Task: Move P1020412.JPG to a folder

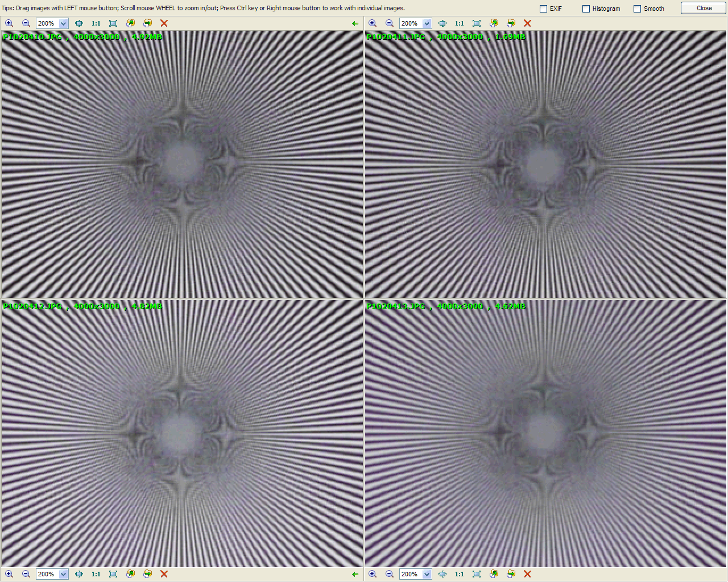Action: [147, 574]
